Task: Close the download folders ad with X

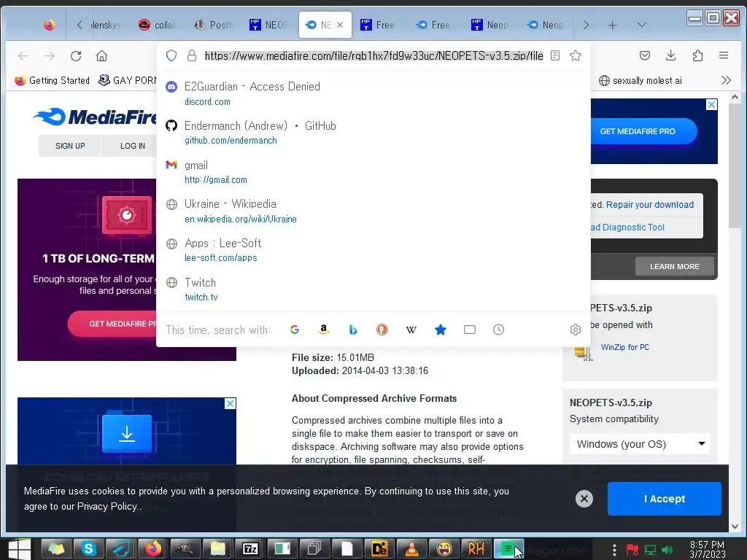Action: click(x=230, y=403)
